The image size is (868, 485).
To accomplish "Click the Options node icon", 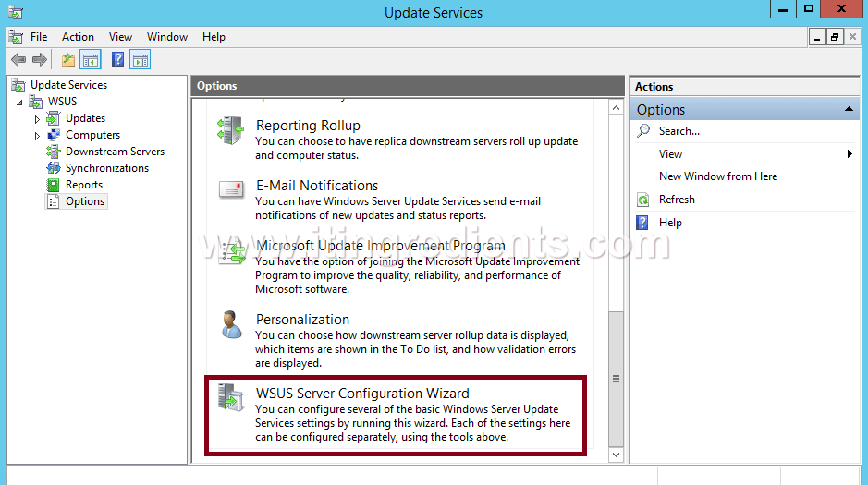I will pos(53,201).
